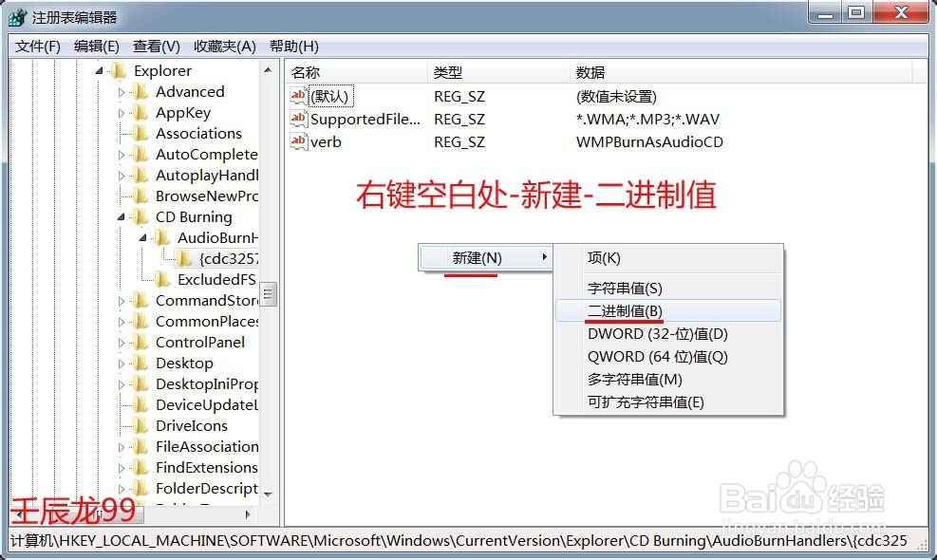Click the Explorer folder icon
Screen dimensions: 937x560
pos(119,71)
